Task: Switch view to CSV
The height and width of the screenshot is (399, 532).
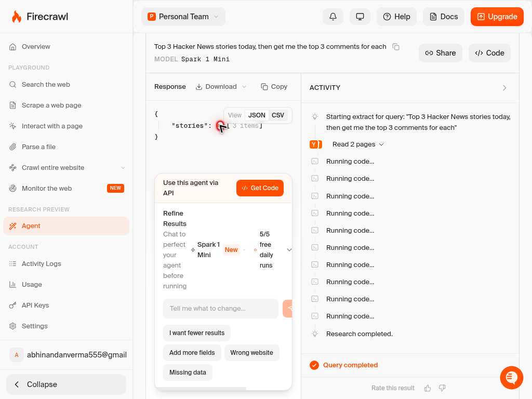Action: coord(278,115)
